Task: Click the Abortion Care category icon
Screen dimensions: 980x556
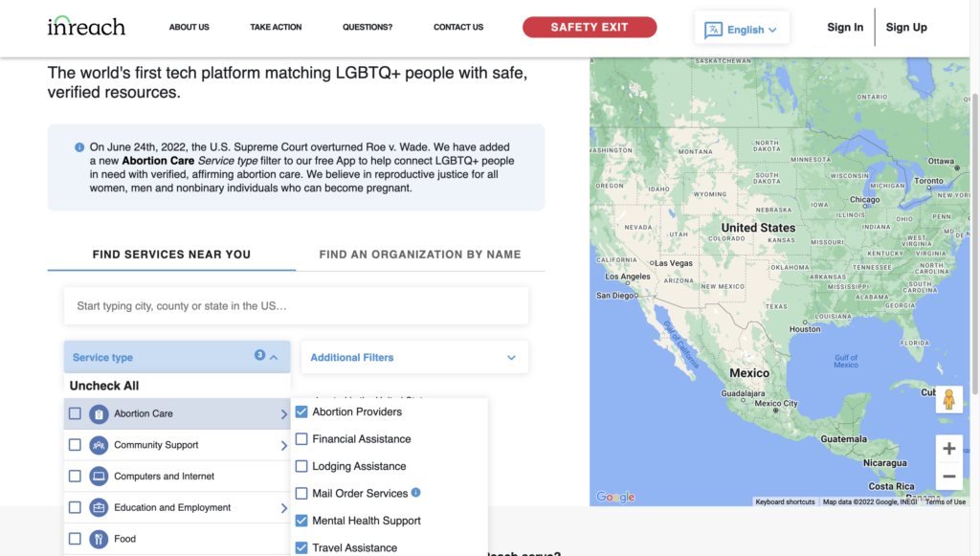Action: [99, 414]
